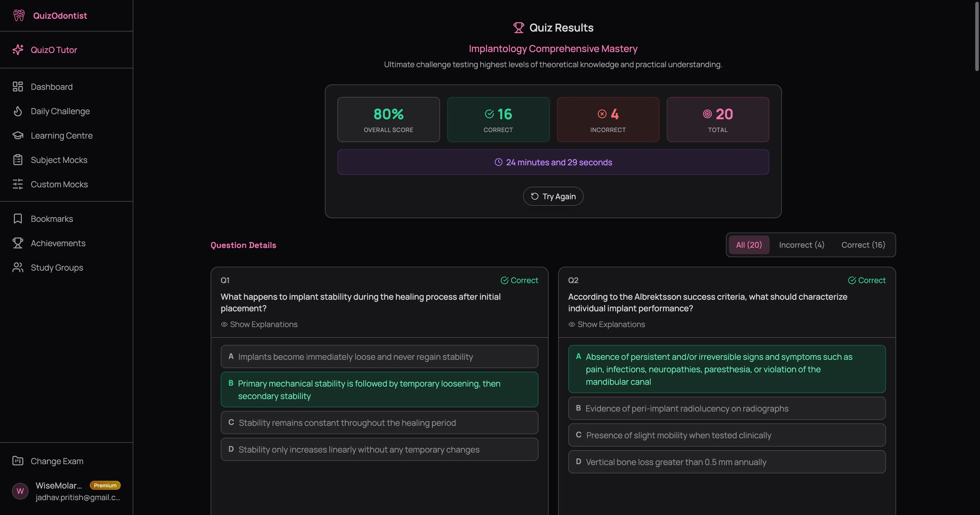Show explanations for question Q1
The image size is (980, 515).
tap(259, 324)
